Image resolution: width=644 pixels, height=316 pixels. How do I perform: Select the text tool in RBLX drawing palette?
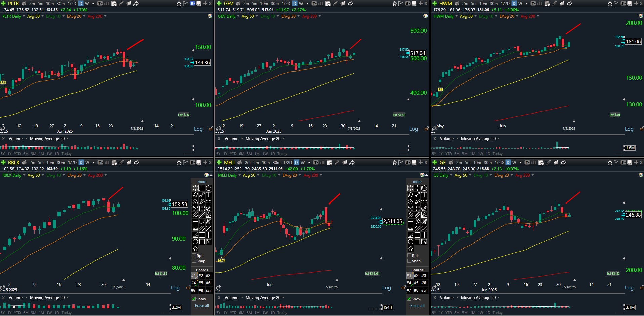(209, 195)
